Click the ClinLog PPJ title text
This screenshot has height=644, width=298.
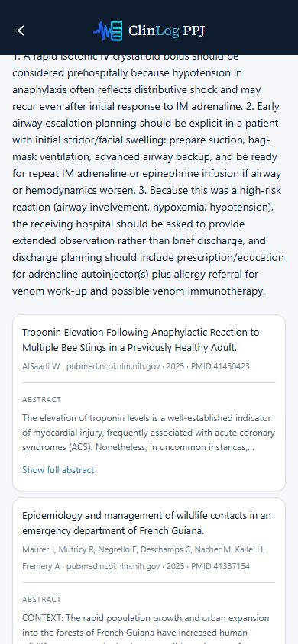[166, 31]
